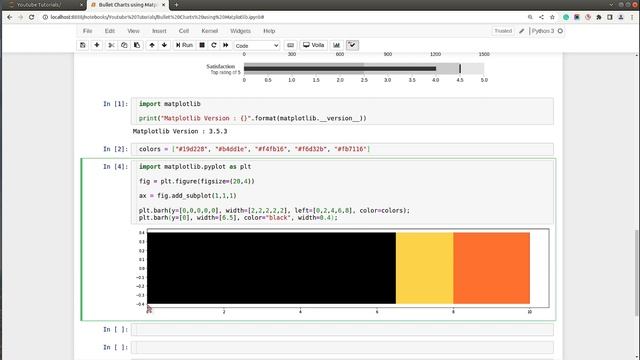Bookmark this page with the star icon

(x=552, y=17)
